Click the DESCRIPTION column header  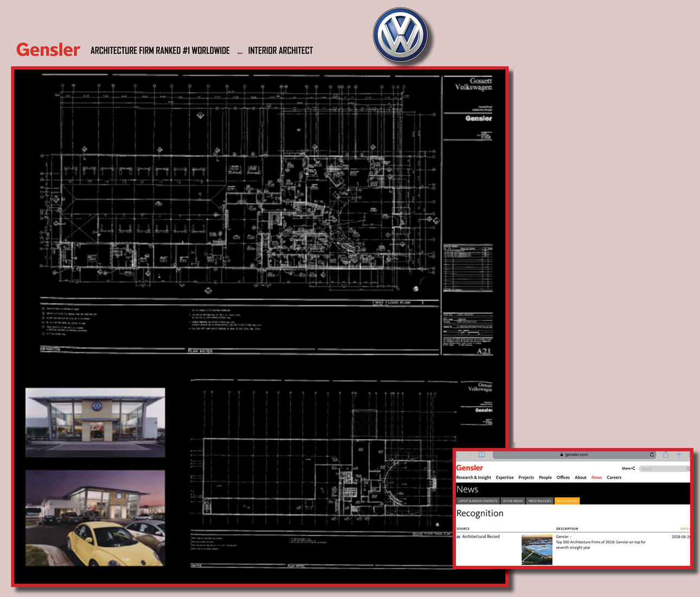[x=567, y=529]
